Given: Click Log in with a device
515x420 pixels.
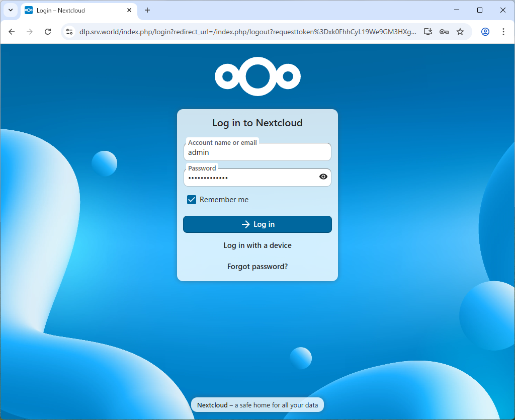Looking at the screenshot, I should (257, 245).
